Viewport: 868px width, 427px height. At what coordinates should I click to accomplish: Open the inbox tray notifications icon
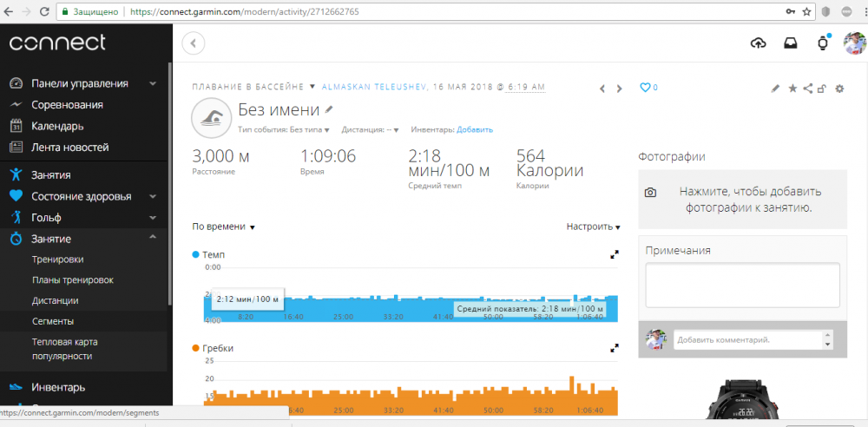(790, 43)
